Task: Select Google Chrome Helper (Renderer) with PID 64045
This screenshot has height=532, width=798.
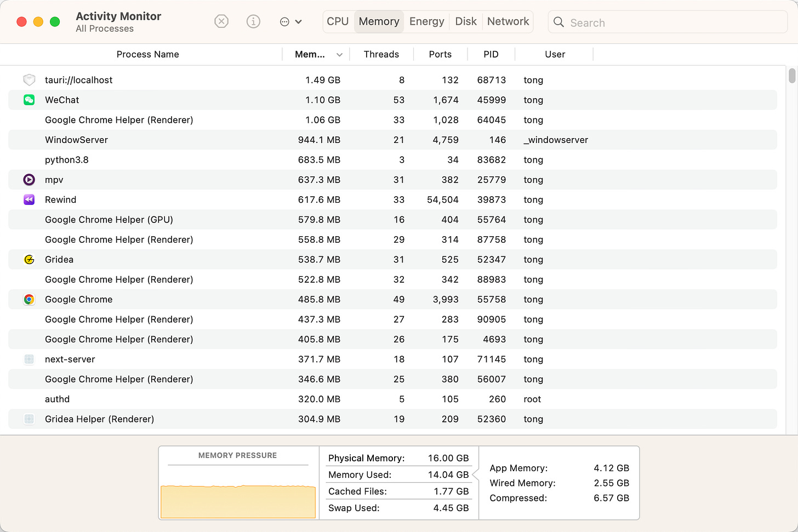Action: [392, 120]
